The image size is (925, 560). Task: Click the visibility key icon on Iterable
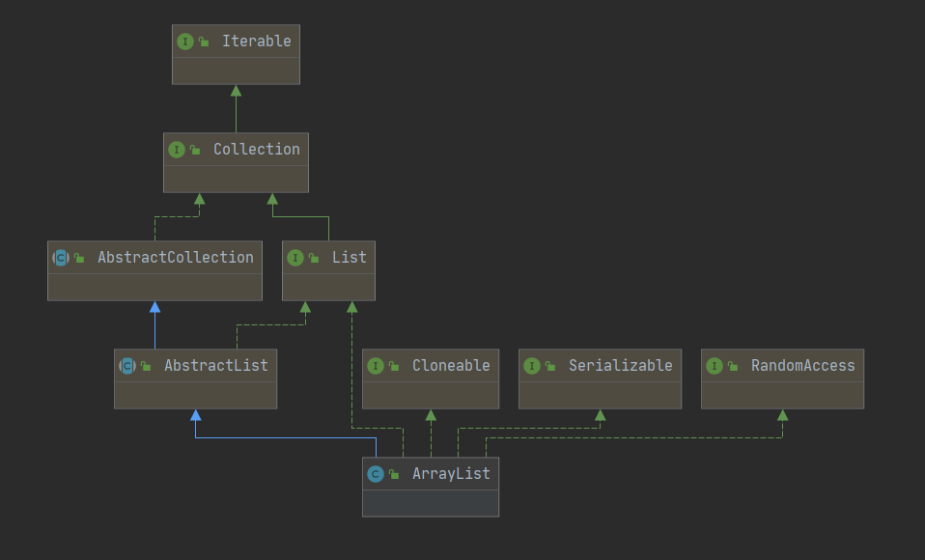click(204, 41)
